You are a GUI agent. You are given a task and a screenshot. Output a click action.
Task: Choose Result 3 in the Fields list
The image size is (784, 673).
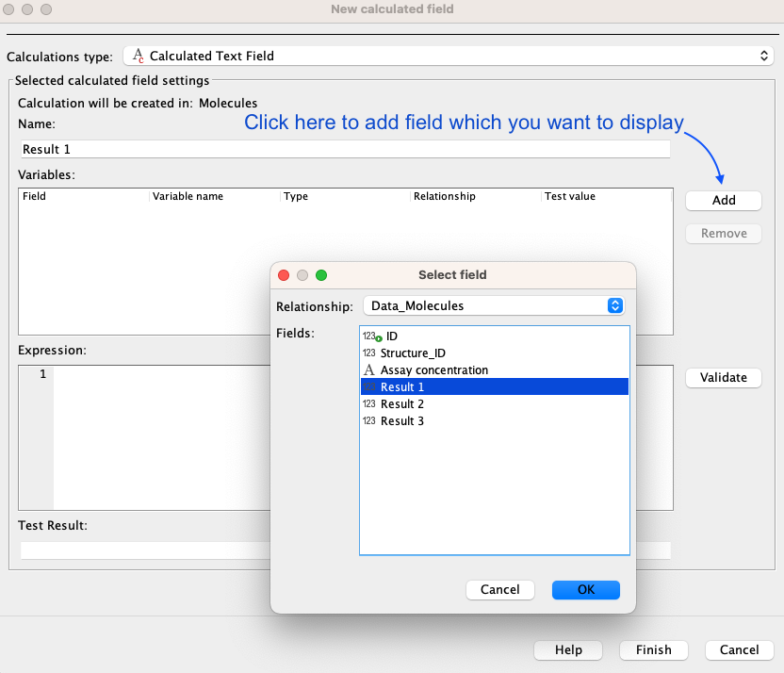point(402,421)
